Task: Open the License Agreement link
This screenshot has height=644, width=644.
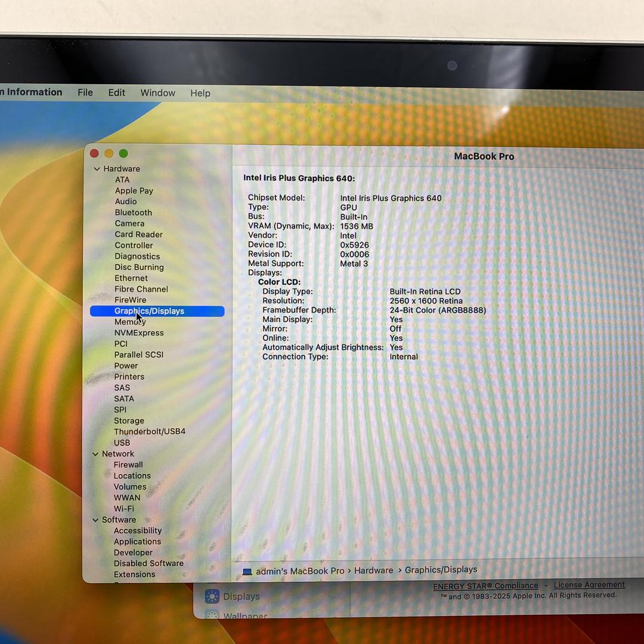Action: tap(589, 584)
